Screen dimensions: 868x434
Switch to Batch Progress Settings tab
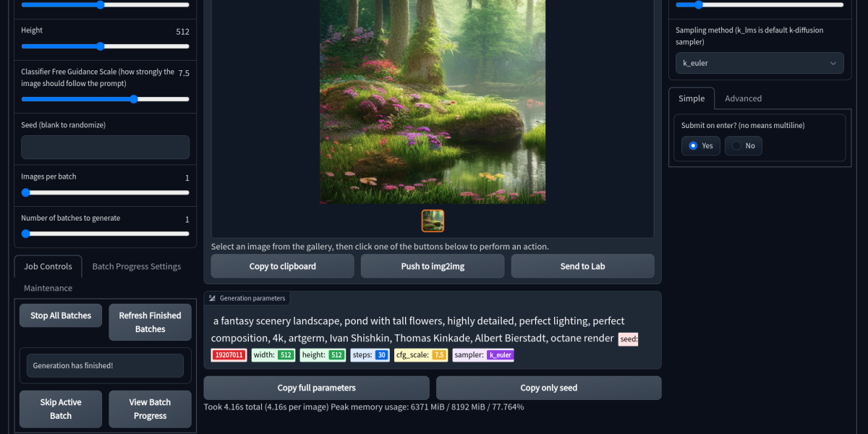point(137,266)
